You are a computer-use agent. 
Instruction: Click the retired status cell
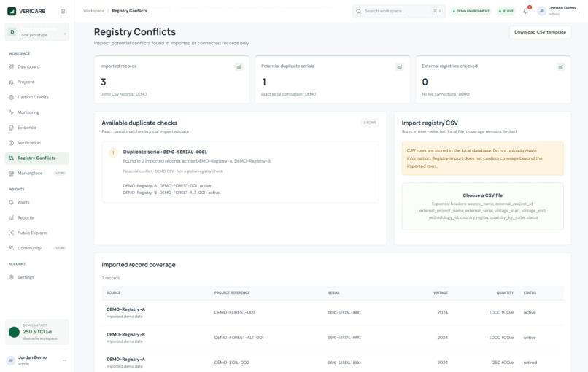click(530, 363)
